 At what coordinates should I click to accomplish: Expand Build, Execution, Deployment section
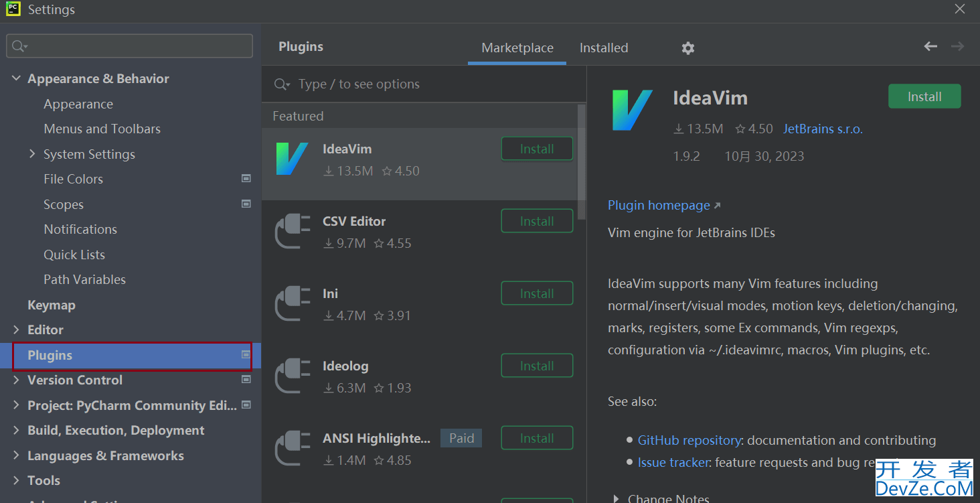coord(16,430)
